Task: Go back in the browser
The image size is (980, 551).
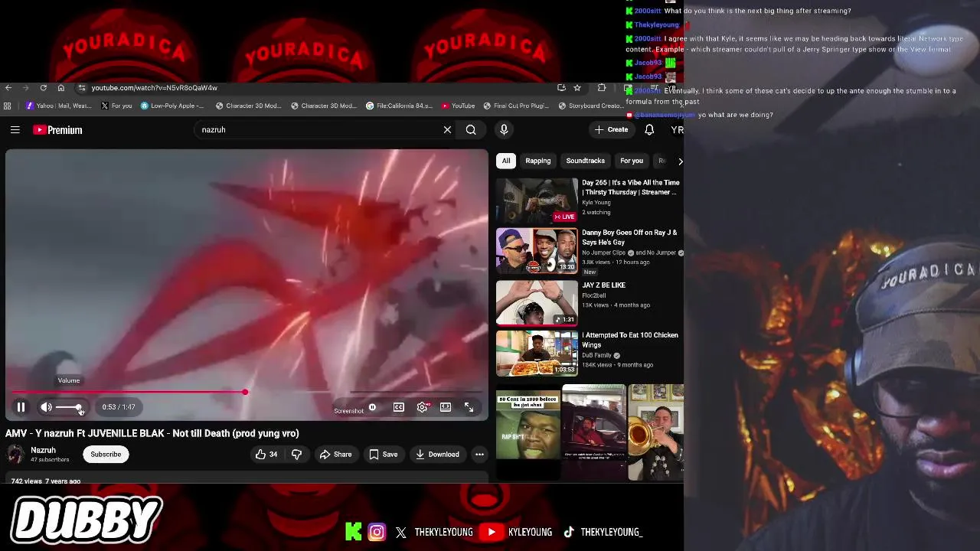Action: coord(8,88)
